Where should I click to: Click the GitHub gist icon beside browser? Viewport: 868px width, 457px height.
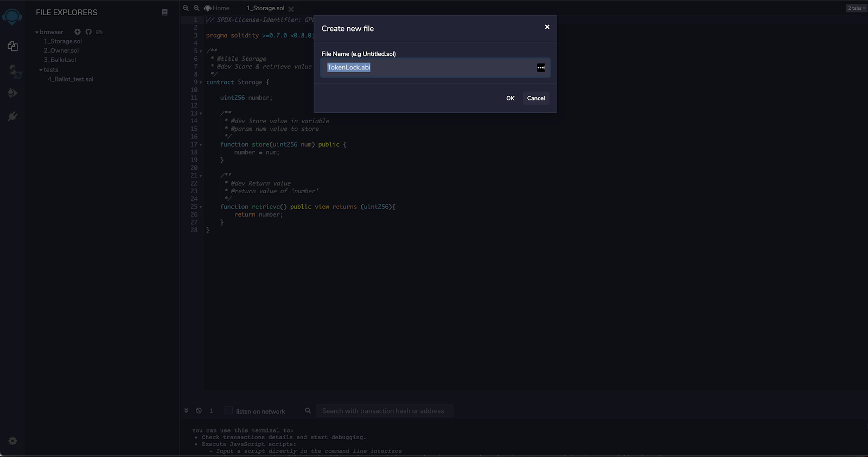coord(88,32)
